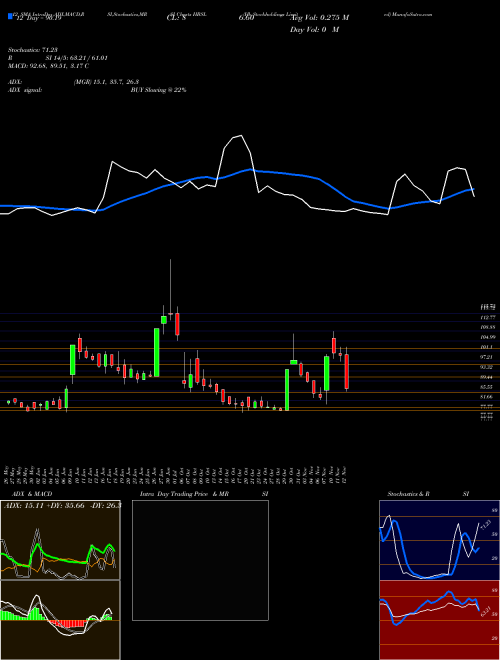
Task: Click the 'MACD: 92.68, 89.51, 3.17 C' line
Action: click(x=48, y=66)
